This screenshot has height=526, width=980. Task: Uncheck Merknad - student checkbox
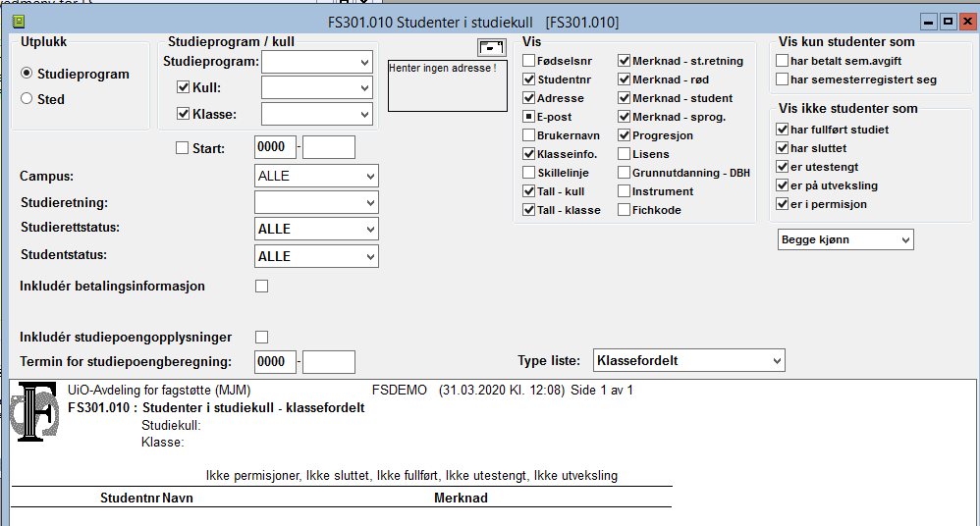[624, 98]
